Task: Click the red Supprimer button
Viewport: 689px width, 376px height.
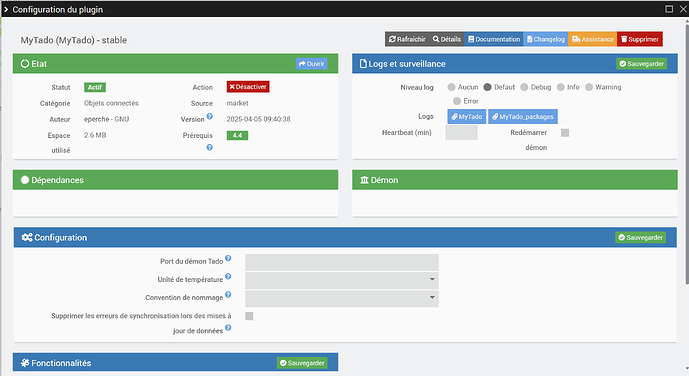Action: click(x=640, y=39)
